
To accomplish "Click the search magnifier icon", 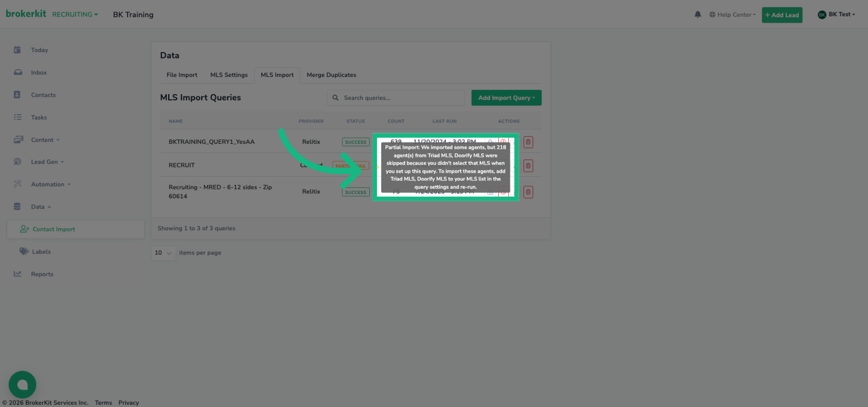I will coord(335,98).
